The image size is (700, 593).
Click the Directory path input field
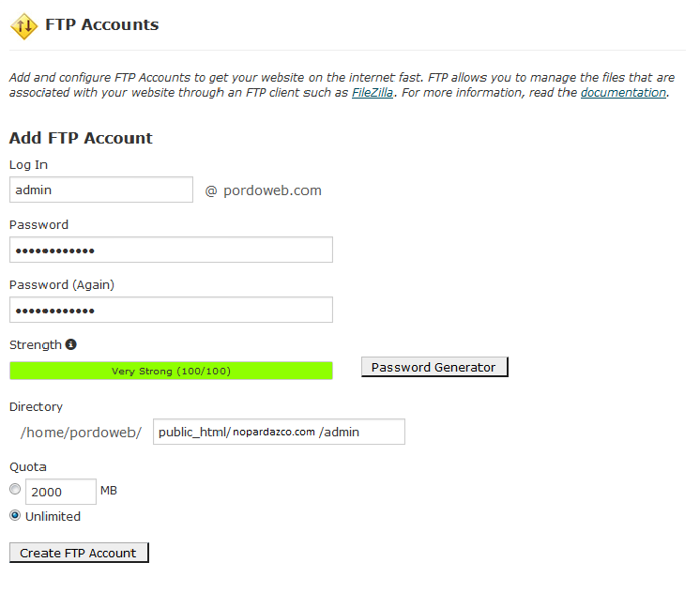279,432
